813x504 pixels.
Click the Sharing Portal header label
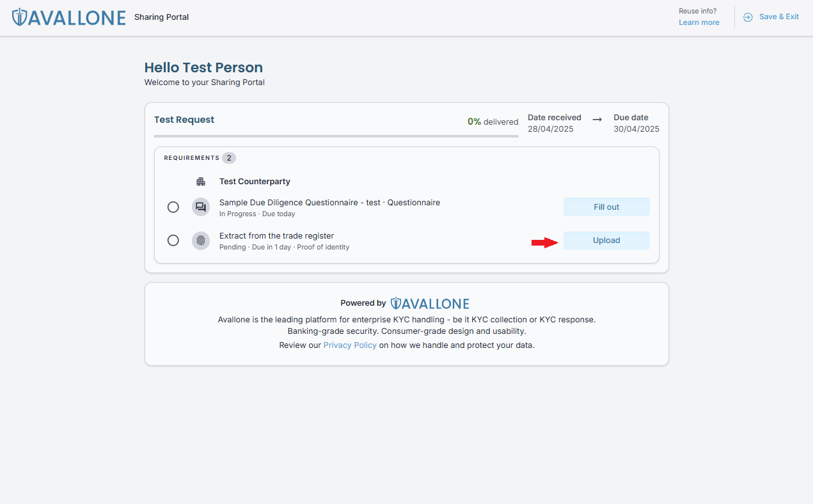tap(161, 17)
